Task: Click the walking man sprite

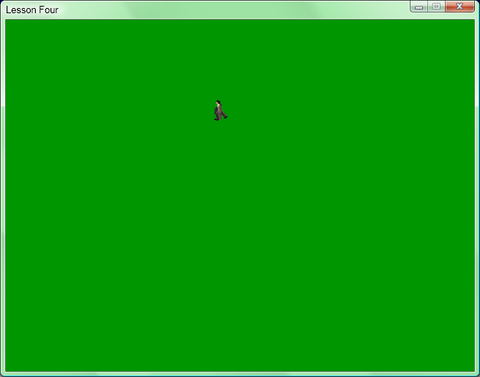Action: click(220, 110)
